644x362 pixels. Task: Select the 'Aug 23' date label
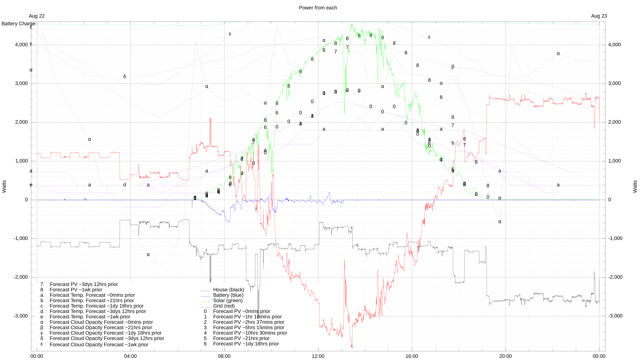599,16
